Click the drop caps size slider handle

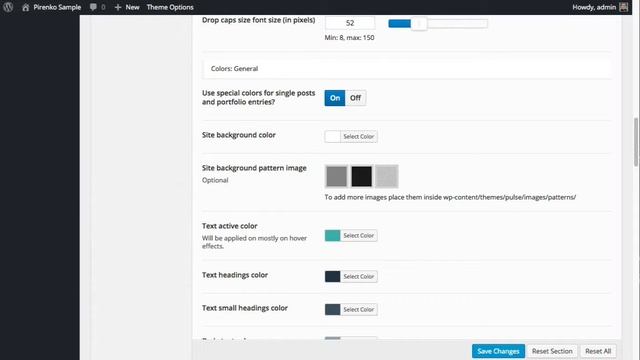419,24
